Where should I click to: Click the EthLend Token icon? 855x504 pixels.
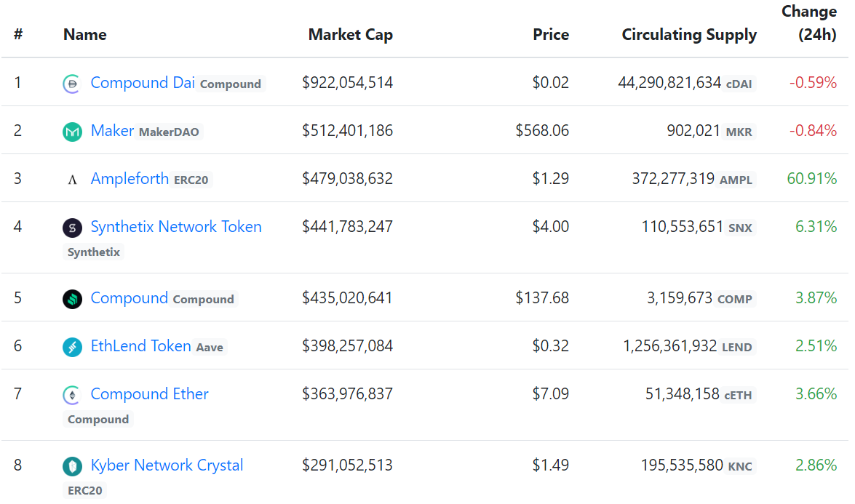(x=72, y=347)
